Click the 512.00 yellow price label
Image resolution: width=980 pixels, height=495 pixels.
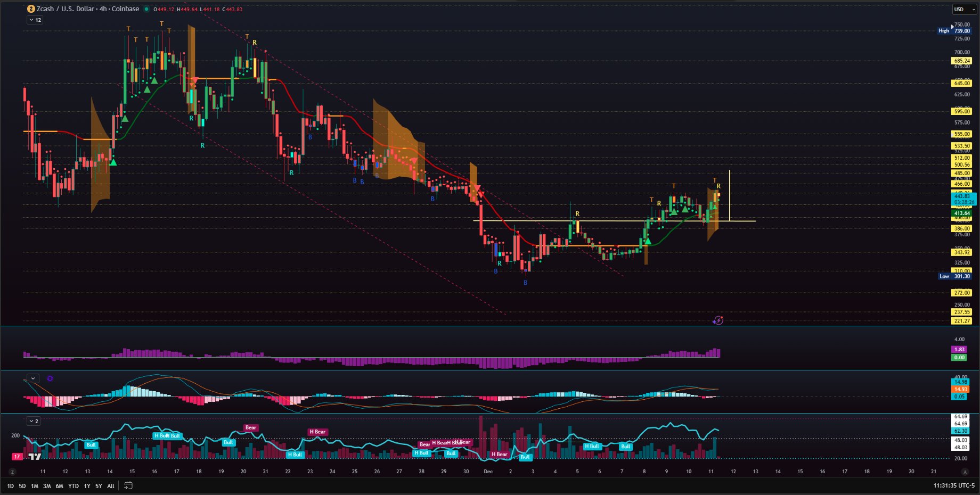click(962, 158)
